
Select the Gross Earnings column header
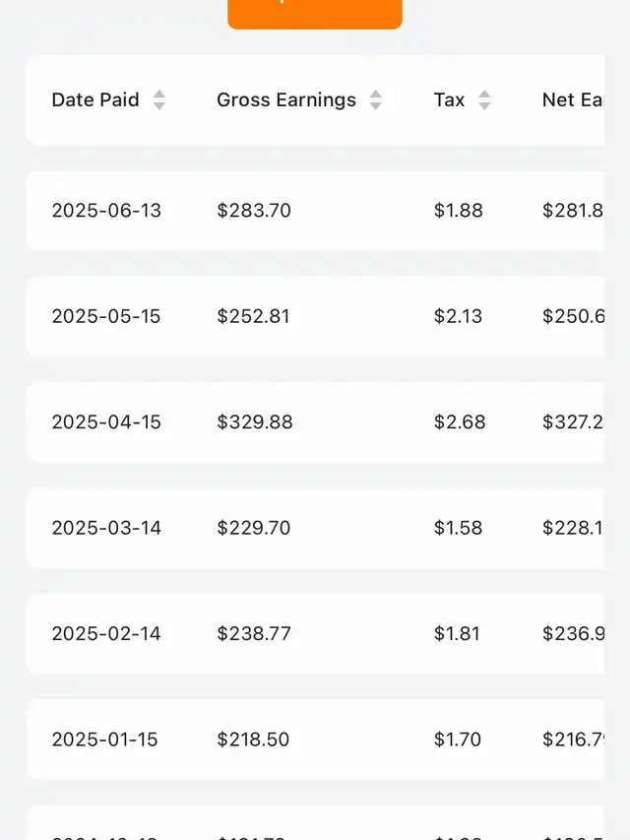[286, 99]
